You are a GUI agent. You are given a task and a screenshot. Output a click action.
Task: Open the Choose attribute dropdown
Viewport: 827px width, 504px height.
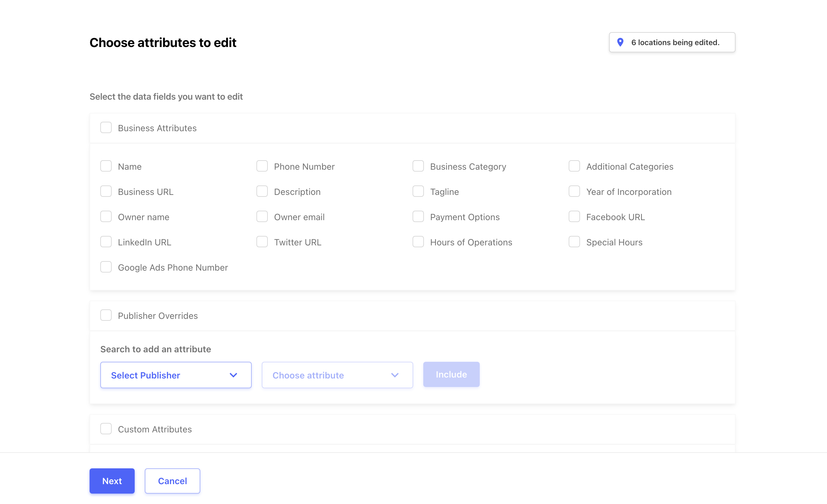point(337,375)
